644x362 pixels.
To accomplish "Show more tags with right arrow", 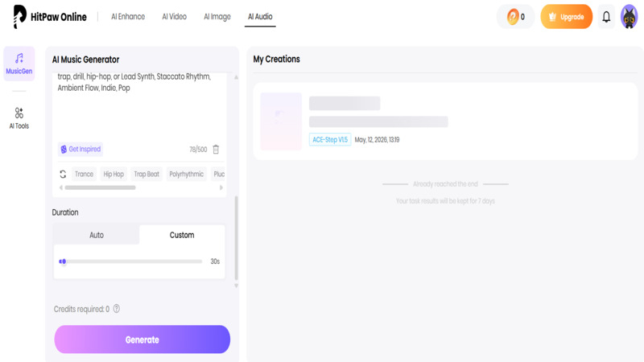I will 221,187.
